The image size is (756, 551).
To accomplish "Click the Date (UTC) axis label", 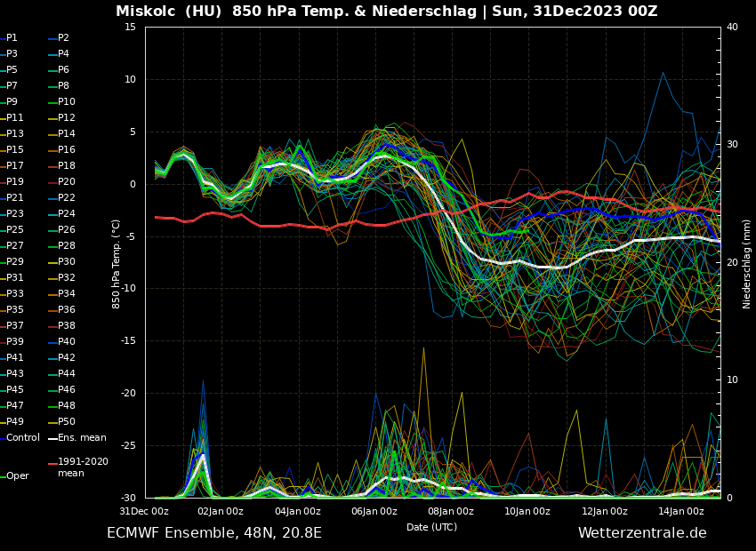I will [x=431, y=527].
